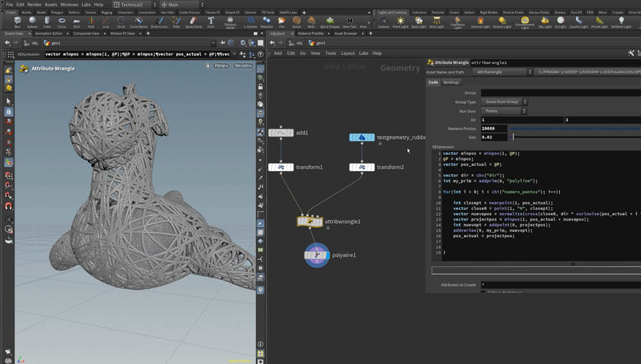The height and width of the screenshot is (364, 641).
Task: Click the transform1 node icon
Action: (281, 167)
